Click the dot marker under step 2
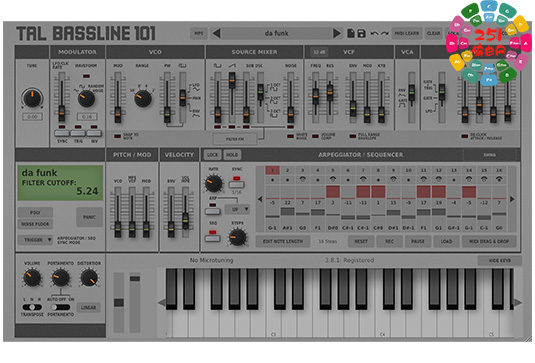 288,179
